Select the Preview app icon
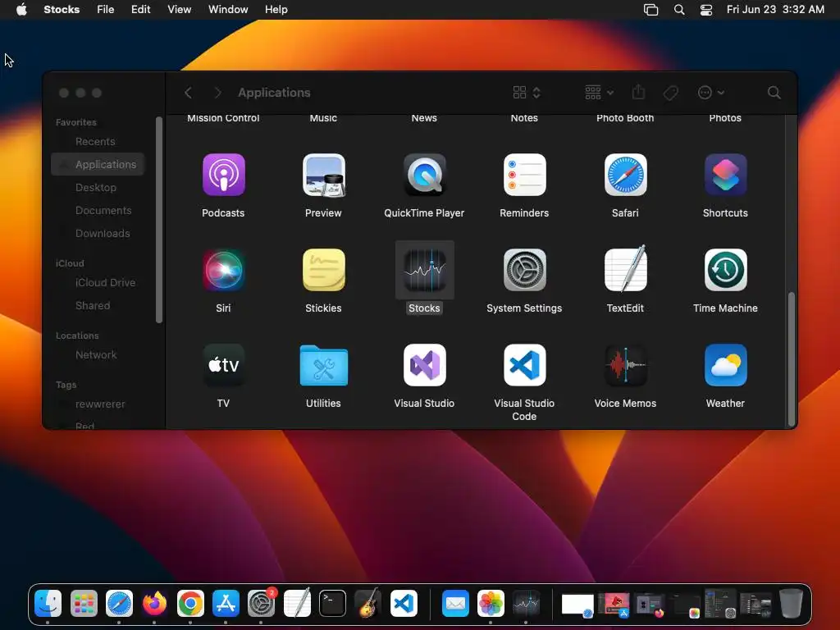This screenshot has width=840, height=630. [323, 176]
